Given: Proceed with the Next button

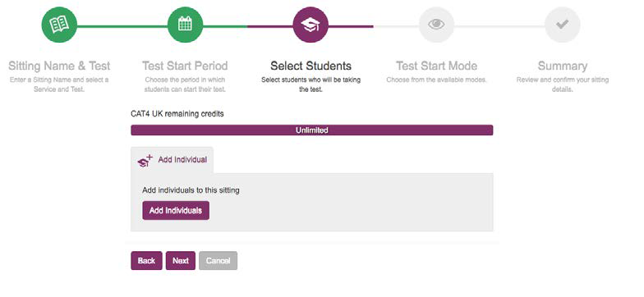Looking at the screenshot, I should click(181, 261).
